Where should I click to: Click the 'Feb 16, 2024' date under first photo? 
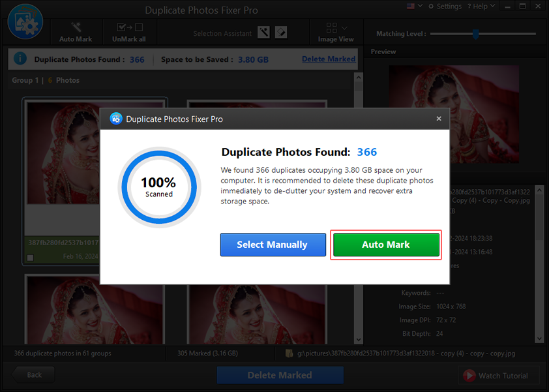[81, 256]
